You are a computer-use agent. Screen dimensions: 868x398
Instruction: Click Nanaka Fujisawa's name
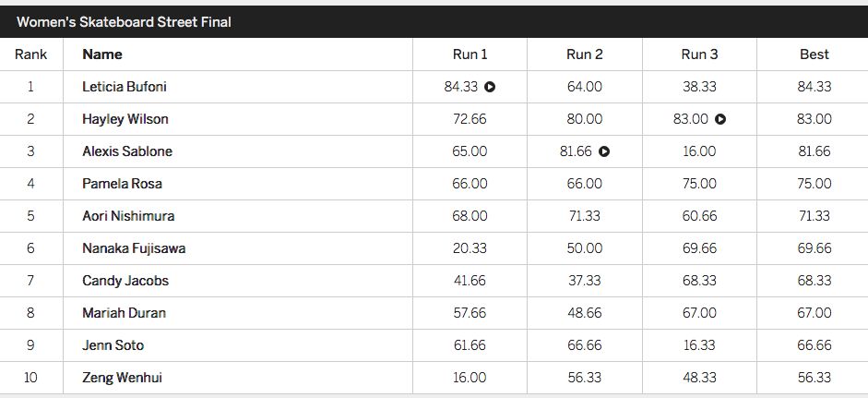pos(134,248)
